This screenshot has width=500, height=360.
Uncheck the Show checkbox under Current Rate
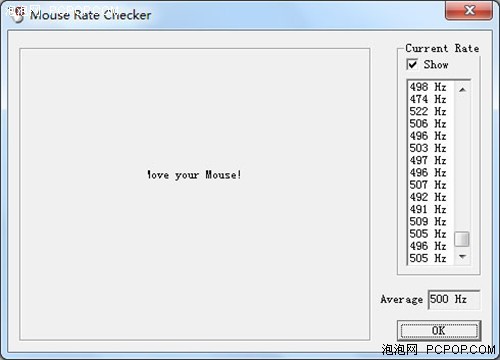click(412, 64)
